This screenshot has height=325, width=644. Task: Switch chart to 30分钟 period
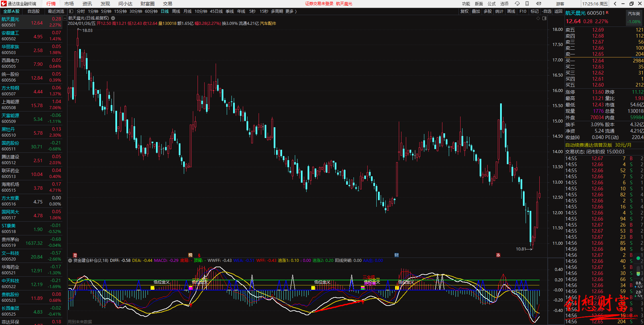(x=136, y=11)
